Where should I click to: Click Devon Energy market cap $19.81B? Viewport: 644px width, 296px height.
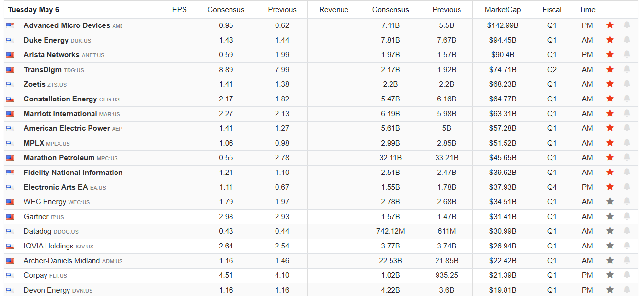pyautogui.click(x=503, y=290)
